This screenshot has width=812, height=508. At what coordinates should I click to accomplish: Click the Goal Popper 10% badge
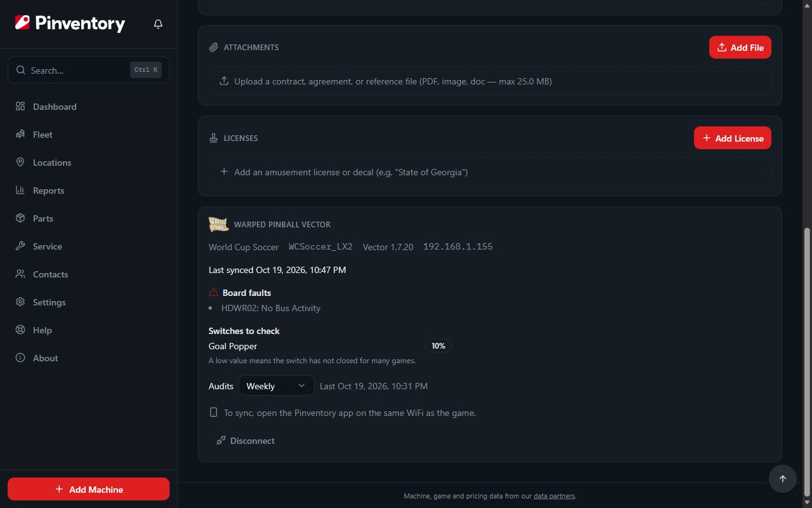click(x=438, y=346)
